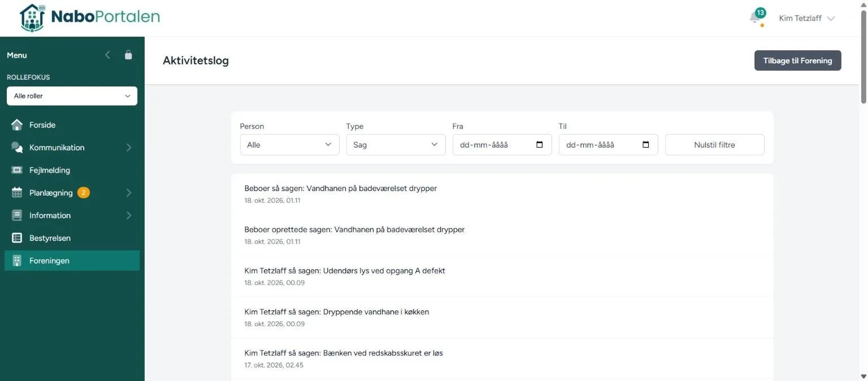Click 'Beboer så sagen: Vandhanen på badeværelset drypper'
This screenshot has width=868, height=381.
point(340,188)
